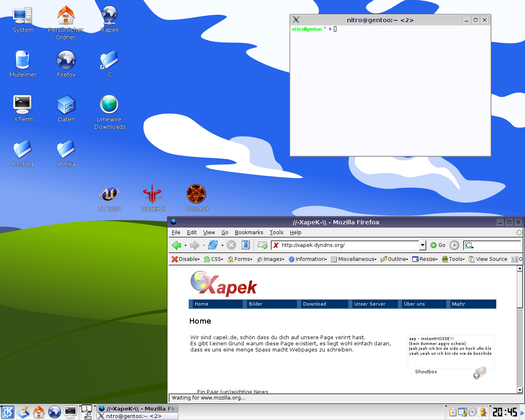Click the grey Stop loading button

pos(231,245)
